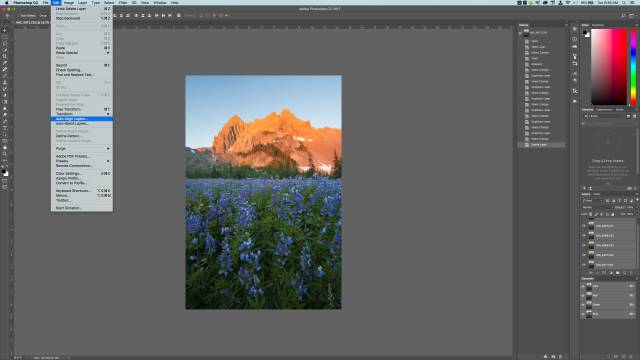640x360 pixels.
Task: Open the library selection dropdown
Action: point(604,116)
